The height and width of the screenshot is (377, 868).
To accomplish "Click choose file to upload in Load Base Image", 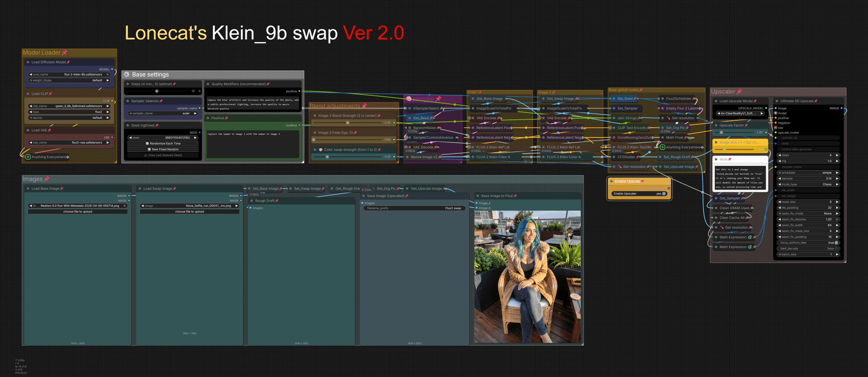I will click(78, 212).
